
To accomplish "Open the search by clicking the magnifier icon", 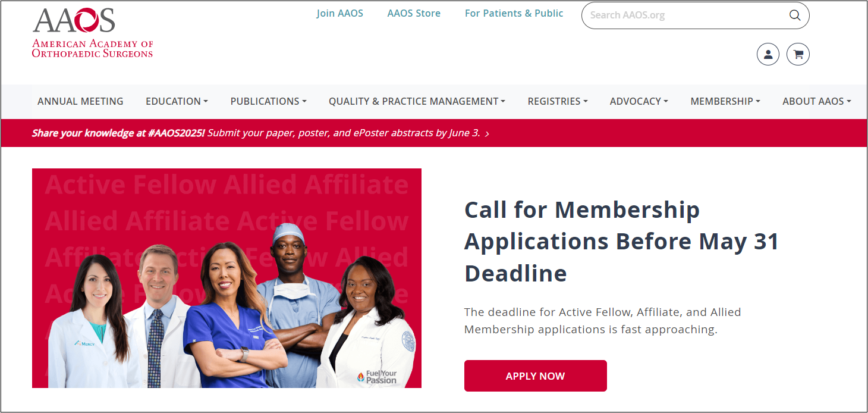I will point(795,15).
